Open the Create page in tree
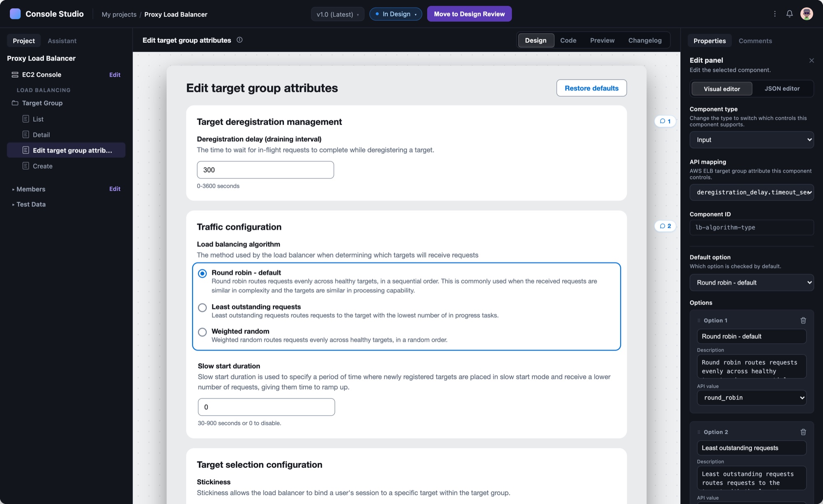 tap(66, 166)
